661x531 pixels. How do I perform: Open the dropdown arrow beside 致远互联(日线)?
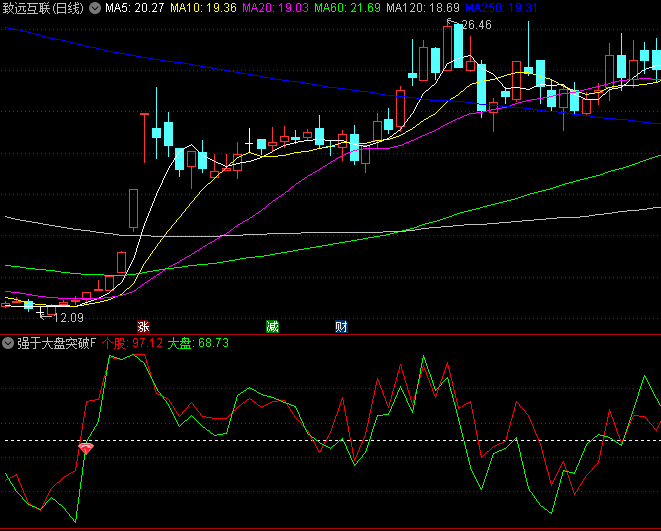coord(95,8)
